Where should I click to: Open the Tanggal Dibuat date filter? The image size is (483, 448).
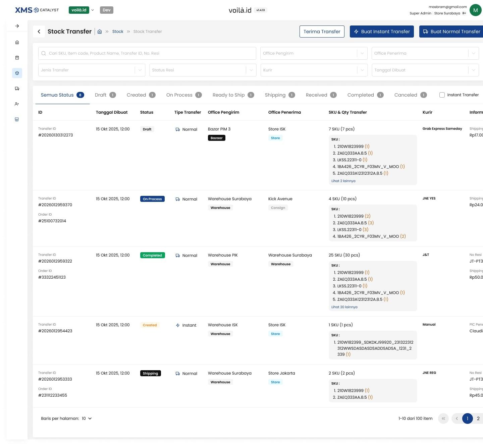(x=425, y=70)
